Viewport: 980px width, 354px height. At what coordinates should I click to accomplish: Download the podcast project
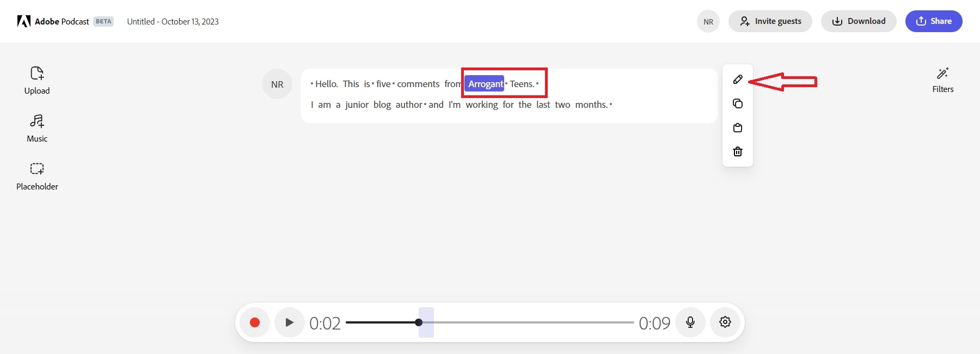pyautogui.click(x=859, y=21)
